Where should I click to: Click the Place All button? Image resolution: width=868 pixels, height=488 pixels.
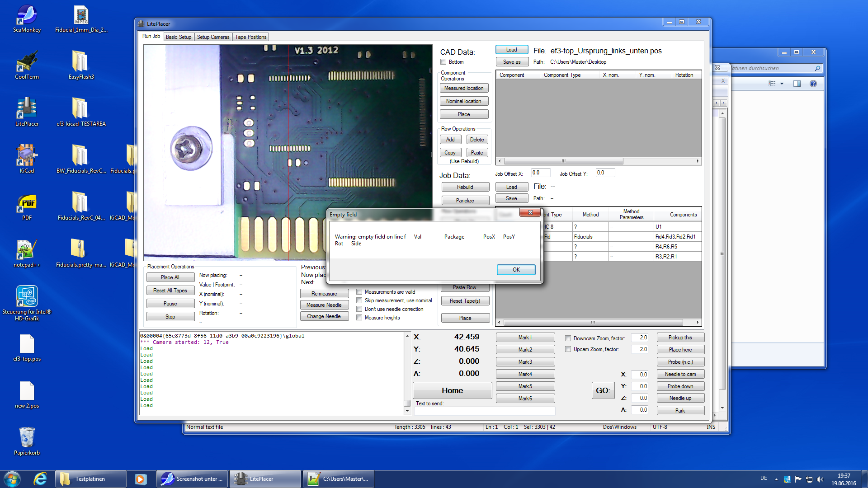click(170, 277)
